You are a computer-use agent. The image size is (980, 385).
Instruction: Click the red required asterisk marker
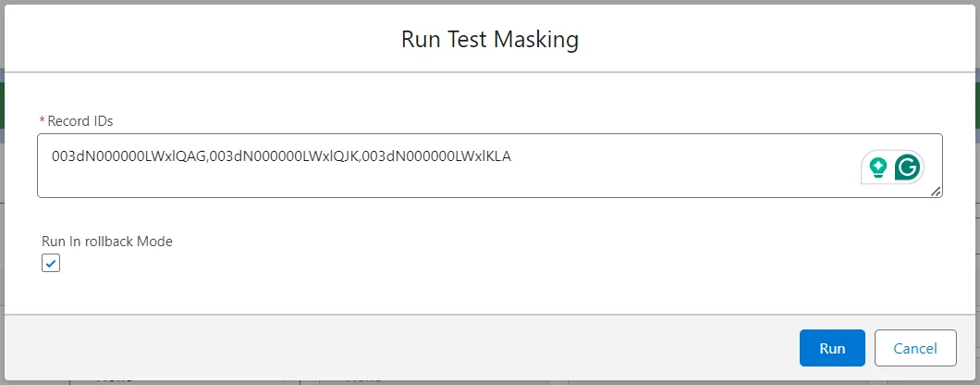pos(42,121)
